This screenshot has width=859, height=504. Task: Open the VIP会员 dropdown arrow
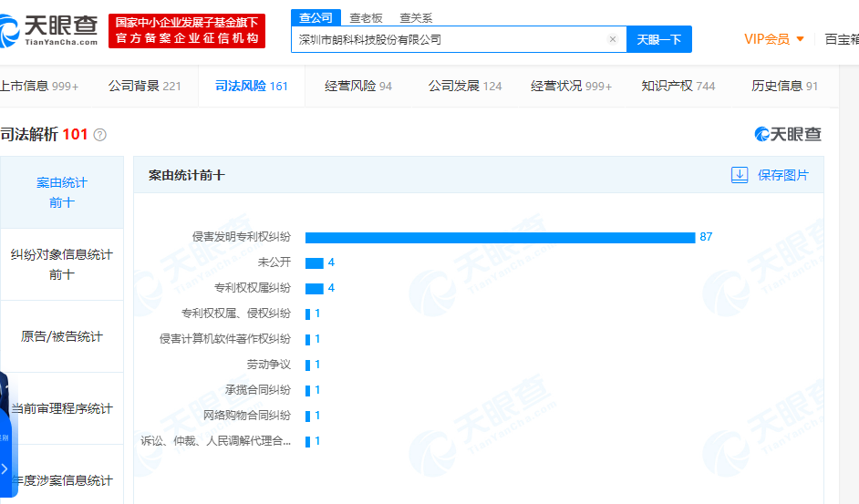[800, 39]
